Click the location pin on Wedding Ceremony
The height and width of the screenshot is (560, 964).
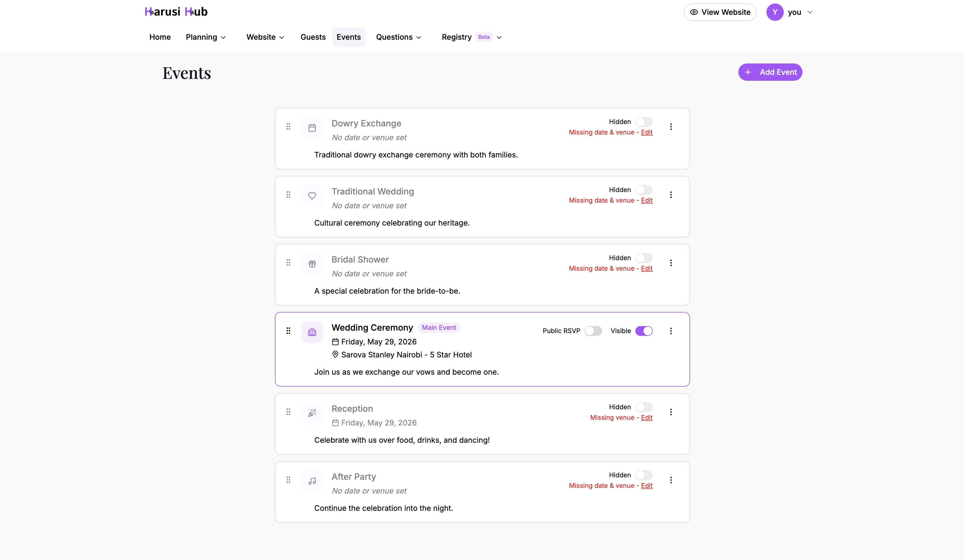[x=335, y=354]
